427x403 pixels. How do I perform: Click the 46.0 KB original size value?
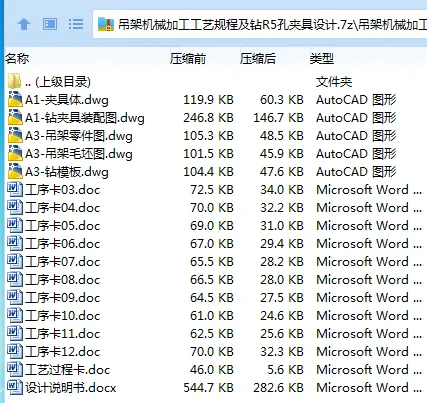(212, 370)
